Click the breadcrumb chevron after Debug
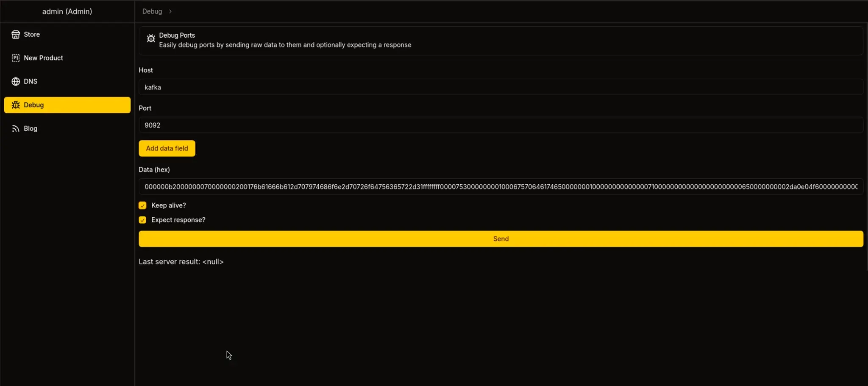This screenshot has height=386, width=868. pyautogui.click(x=170, y=11)
